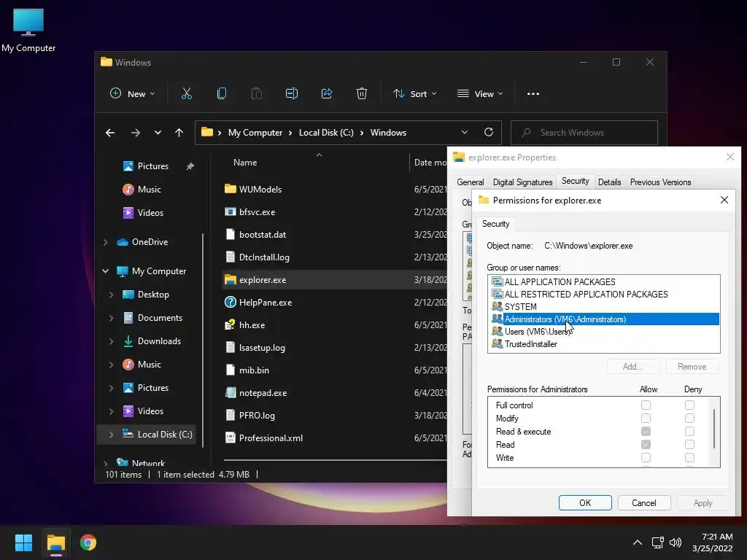Open the See more ellipsis menu
Image resolution: width=747 pixels, height=560 pixels.
[533, 94]
